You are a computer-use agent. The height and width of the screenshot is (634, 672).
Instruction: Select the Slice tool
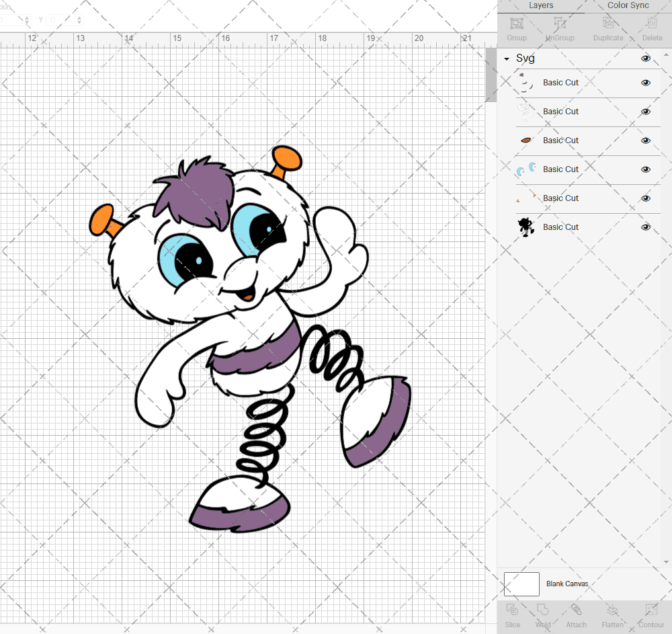click(512, 615)
